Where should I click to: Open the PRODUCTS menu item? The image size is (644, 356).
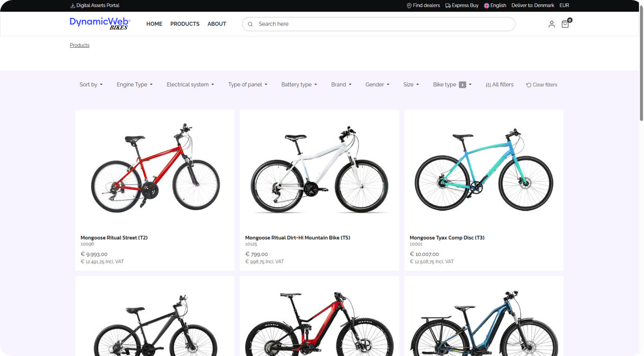(185, 24)
